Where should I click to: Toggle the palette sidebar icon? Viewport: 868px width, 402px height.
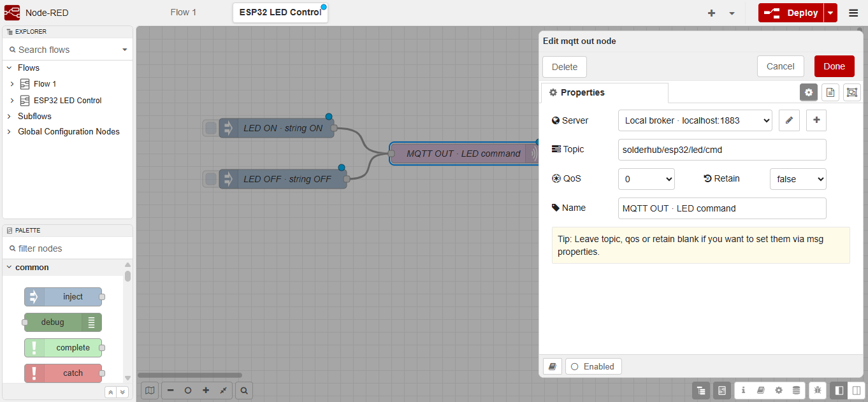pyautogui.click(x=721, y=391)
